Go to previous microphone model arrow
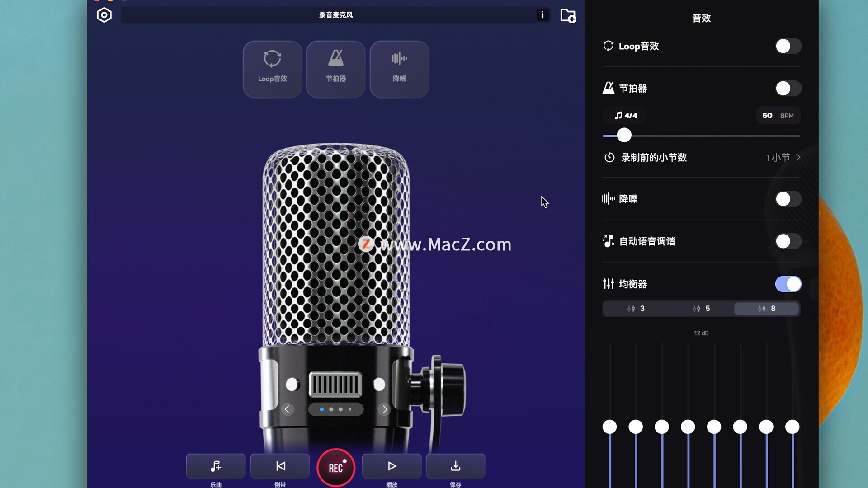This screenshot has width=868, height=488. (287, 409)
